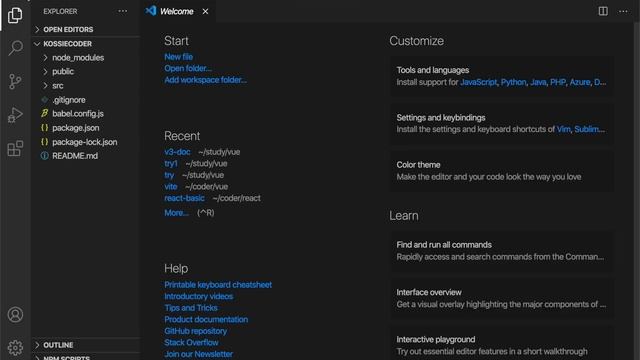This screenshot has width=640, height=360.
Task: Open the Accounts icon in activity bar
Action: [x=15, y=315]
